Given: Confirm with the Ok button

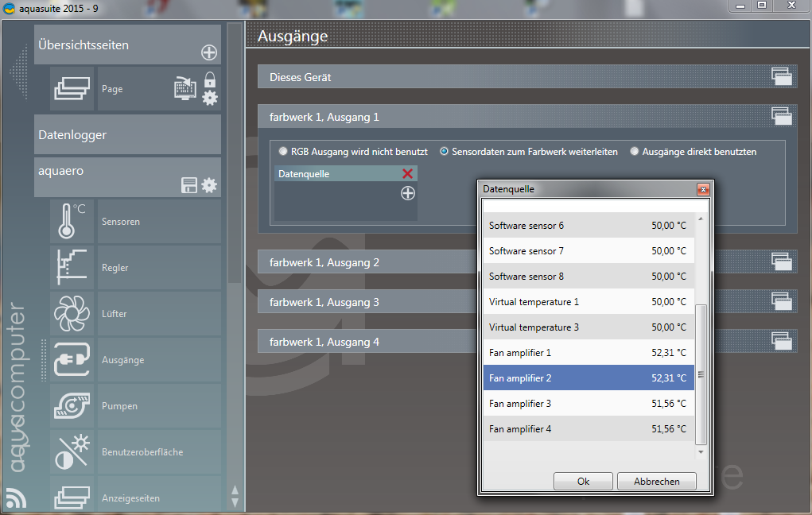Looking at the screenshot, I should [x=583, y=482].
